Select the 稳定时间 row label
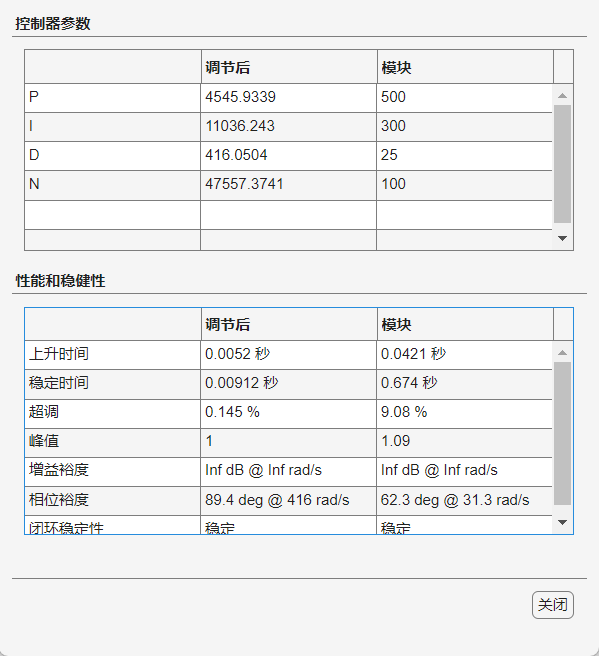 (x=59, y=383)
